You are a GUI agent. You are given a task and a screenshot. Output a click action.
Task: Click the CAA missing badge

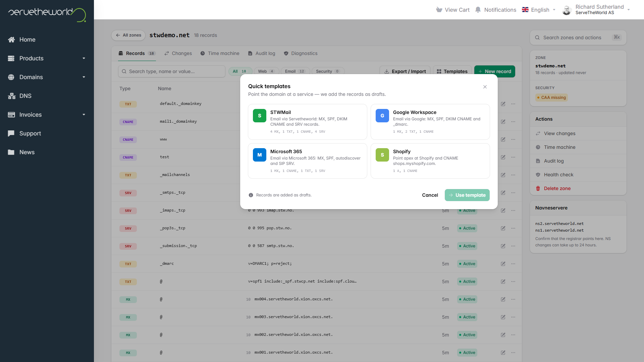click(x=551, y=98)
